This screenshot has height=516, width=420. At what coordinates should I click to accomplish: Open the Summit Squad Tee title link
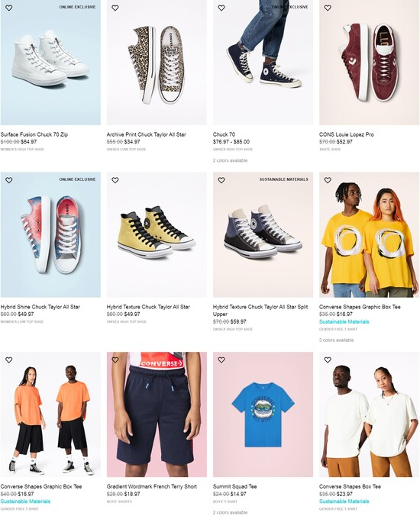coord(234,486)
